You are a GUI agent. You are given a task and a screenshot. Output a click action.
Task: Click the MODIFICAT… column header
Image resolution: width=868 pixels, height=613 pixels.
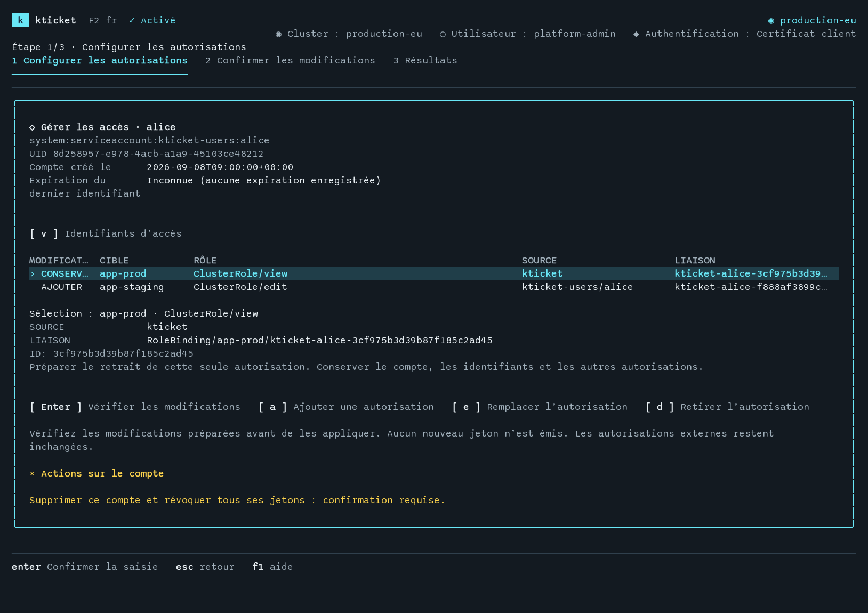(59, 260)
